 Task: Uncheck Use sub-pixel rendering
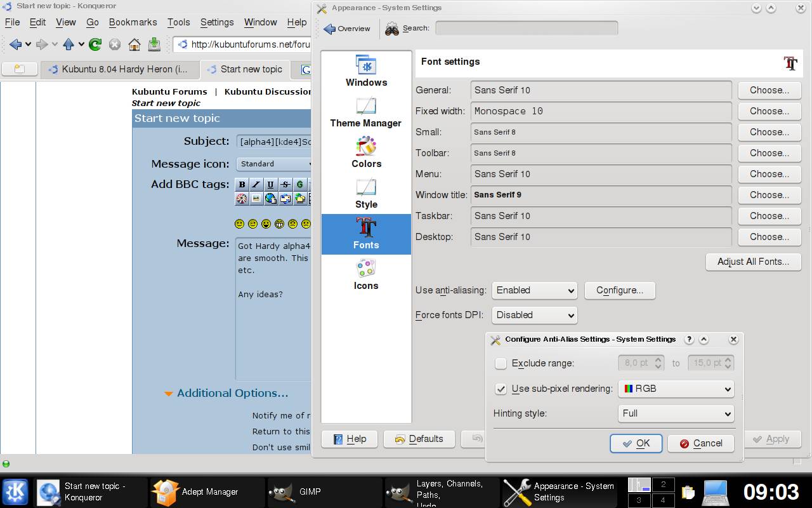501,389
